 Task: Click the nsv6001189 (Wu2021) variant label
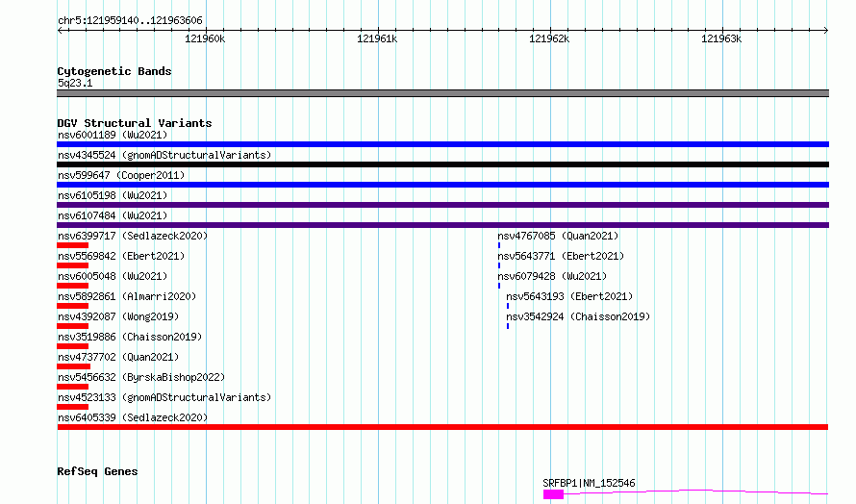pos(113,135)
